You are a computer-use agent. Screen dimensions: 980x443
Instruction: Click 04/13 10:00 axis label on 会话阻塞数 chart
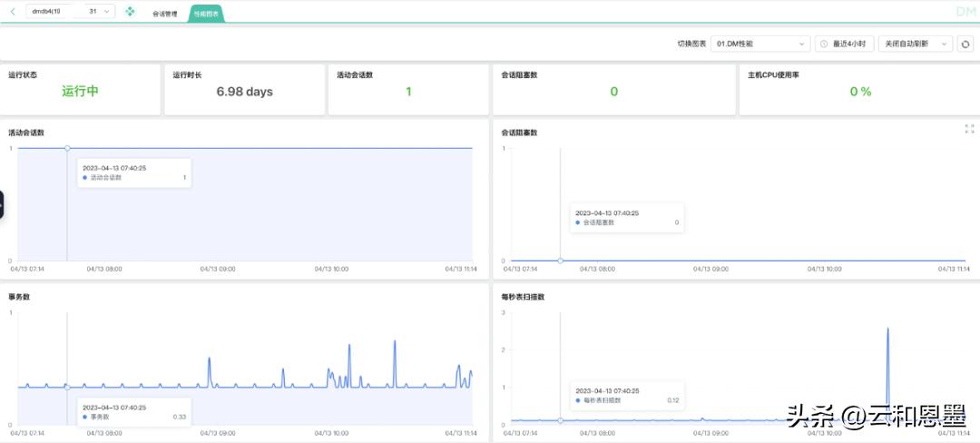[x=824, y=269]
